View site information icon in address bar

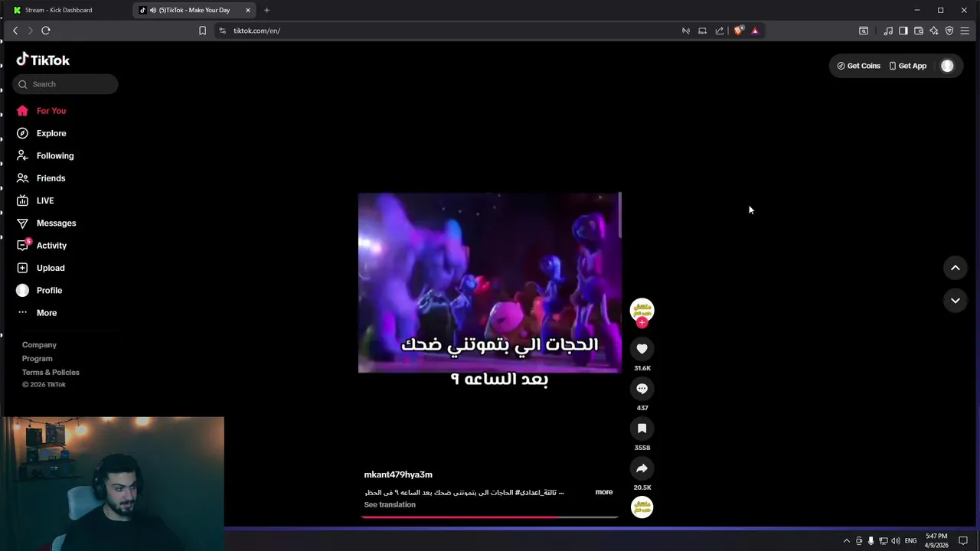click(x=222, y=31)
